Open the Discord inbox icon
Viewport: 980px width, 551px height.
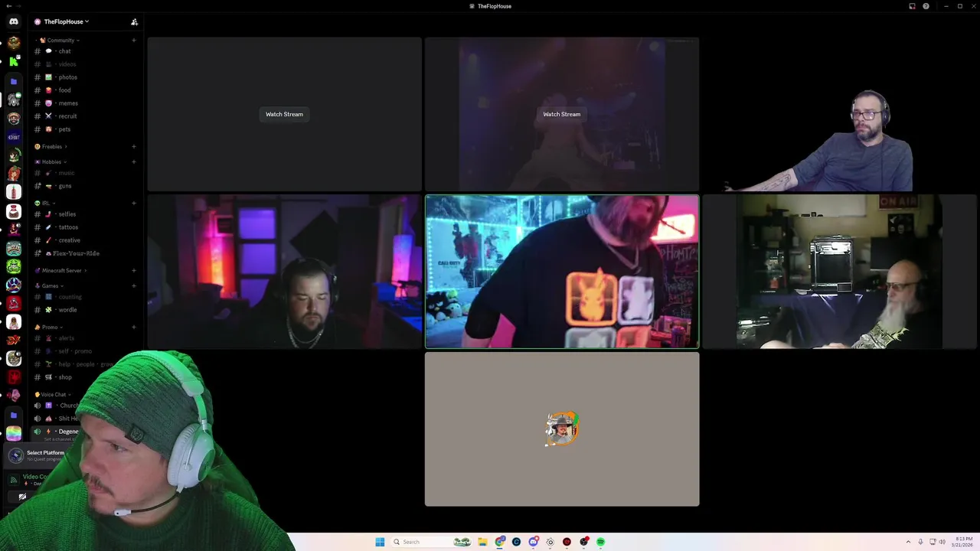click(912, 6)
